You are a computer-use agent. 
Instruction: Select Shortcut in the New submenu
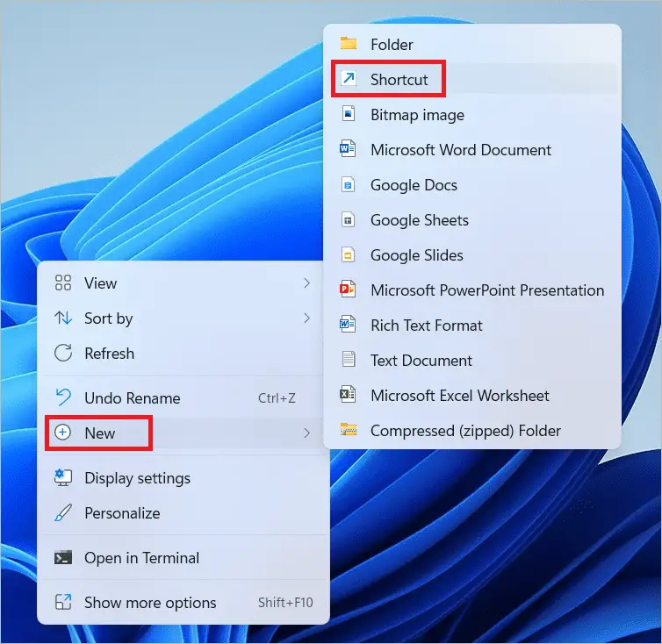pos(472,79)
